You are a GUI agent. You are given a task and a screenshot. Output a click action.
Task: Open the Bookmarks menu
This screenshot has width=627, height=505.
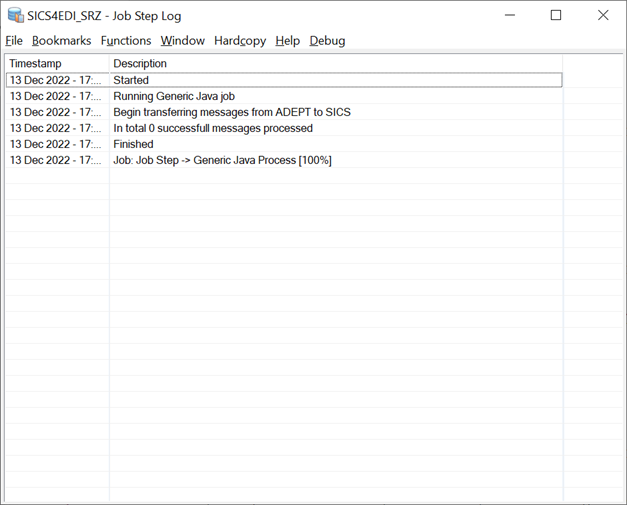[x=61, y=41]
